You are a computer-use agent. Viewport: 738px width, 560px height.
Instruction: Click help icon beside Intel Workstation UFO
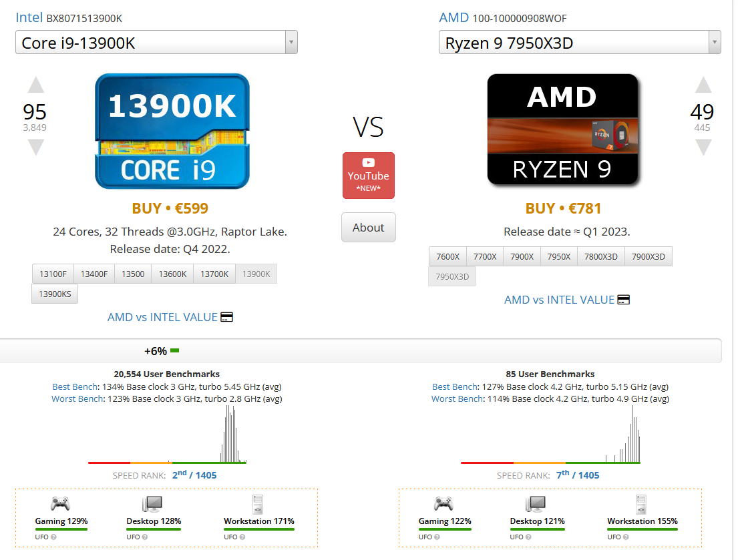pyautogui.click(x=242, y=537)
